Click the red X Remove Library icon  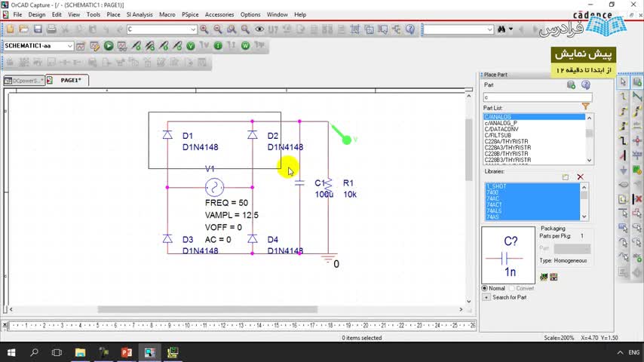pyautogui.click(x=580, y=177)
